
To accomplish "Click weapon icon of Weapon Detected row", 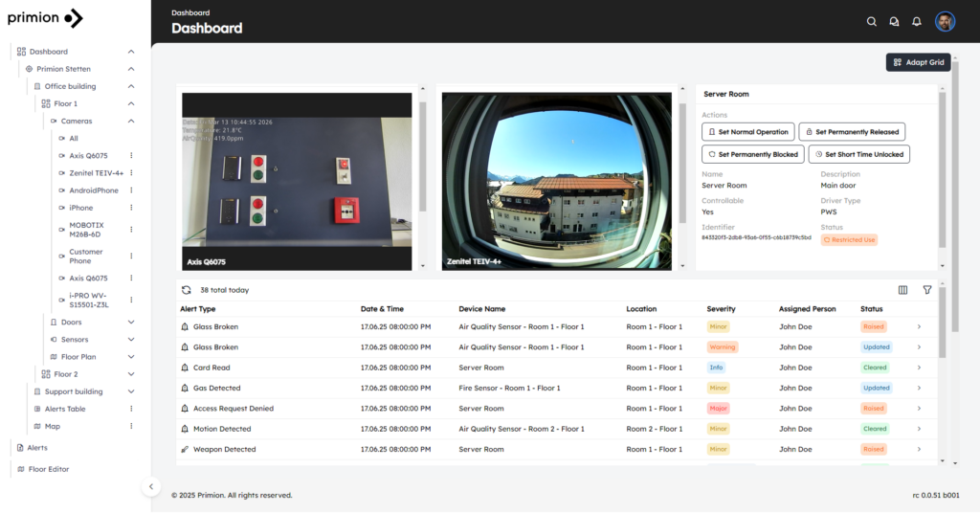I will pos(185,449).
